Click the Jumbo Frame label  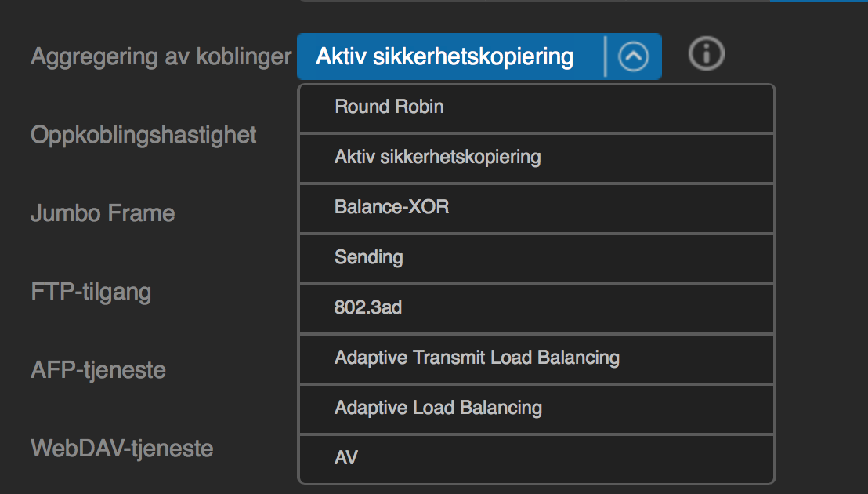pyautogui.click(x=103, y=213)
